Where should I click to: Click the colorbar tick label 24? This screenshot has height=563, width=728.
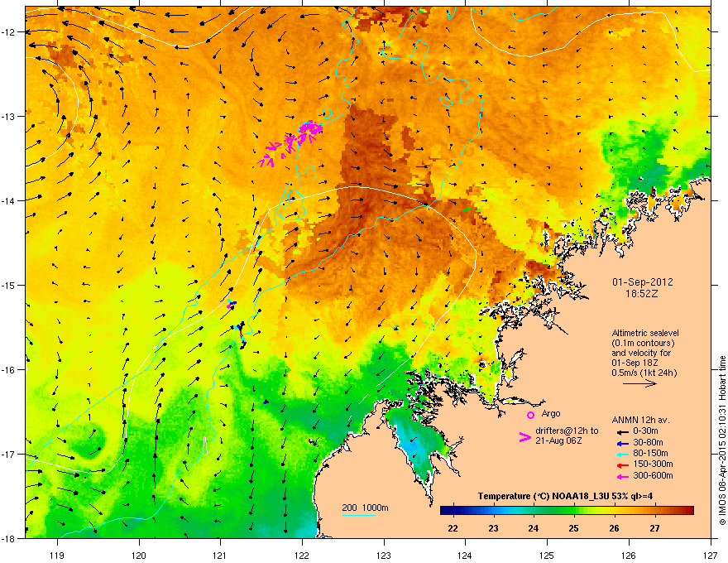[x=534, y=528]
